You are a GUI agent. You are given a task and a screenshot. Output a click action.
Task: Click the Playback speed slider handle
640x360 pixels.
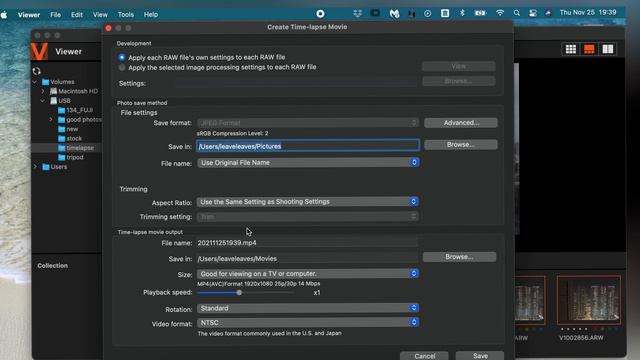tap(239, 292)
